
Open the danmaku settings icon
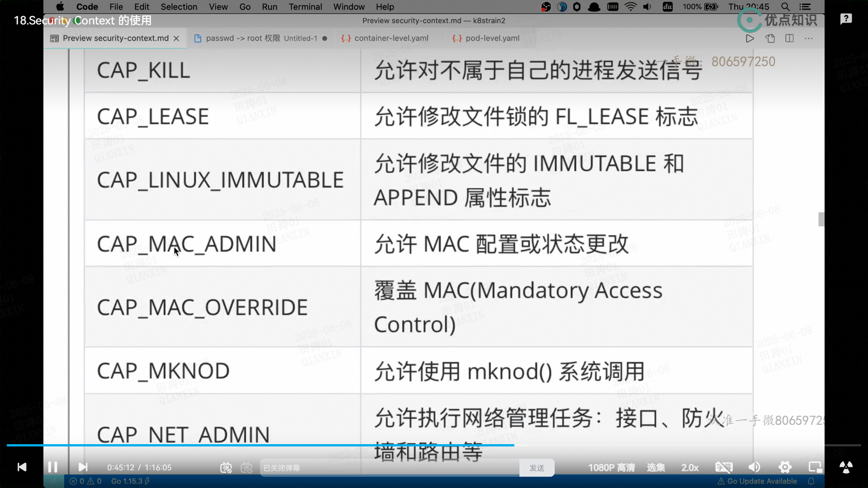246,468
